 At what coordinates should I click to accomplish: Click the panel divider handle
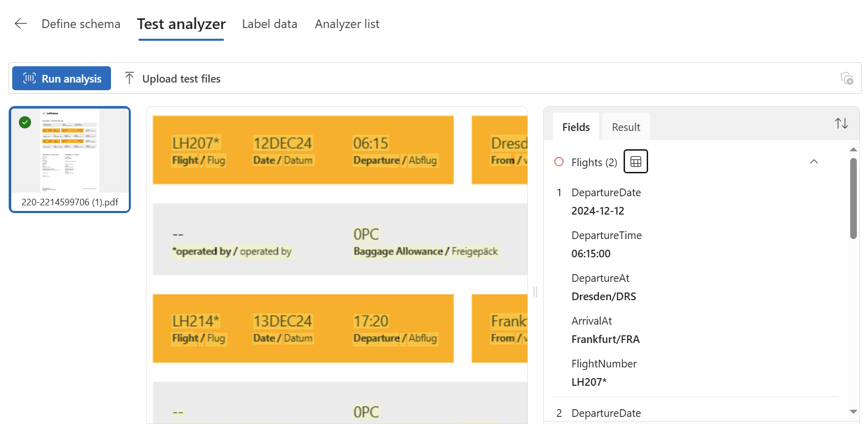click(x=535, y=291)
